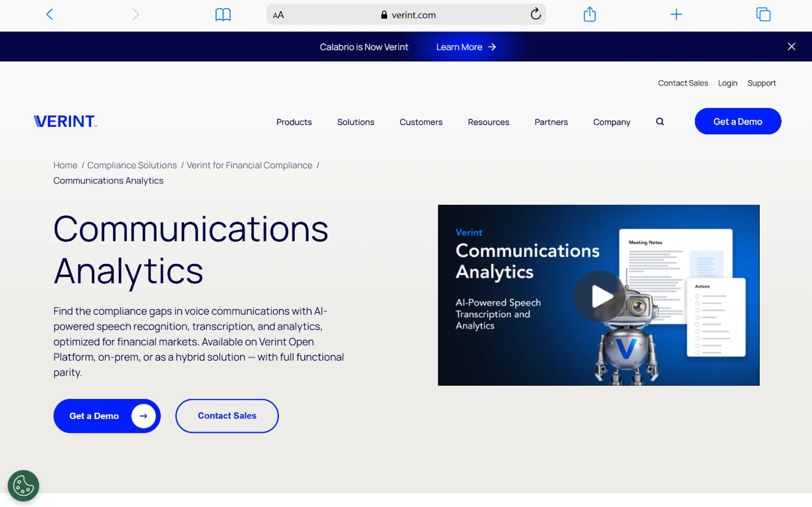Click the Verint logo
Screen dimensions: 812x507
pyautogui.click(x=65, y=121)
